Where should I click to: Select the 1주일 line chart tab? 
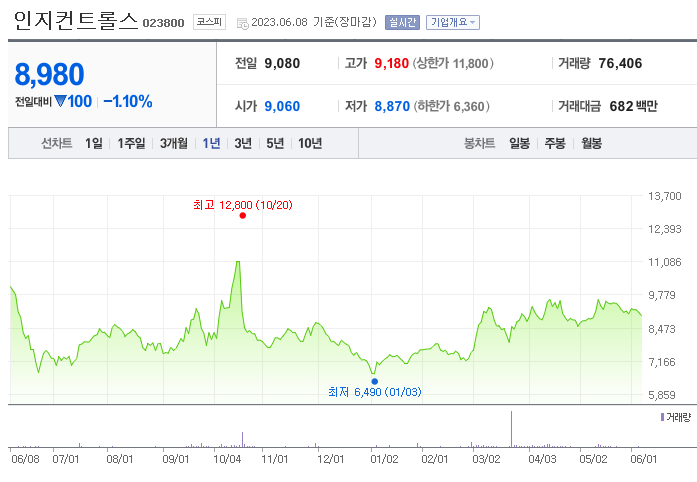(x=131, y=143)
